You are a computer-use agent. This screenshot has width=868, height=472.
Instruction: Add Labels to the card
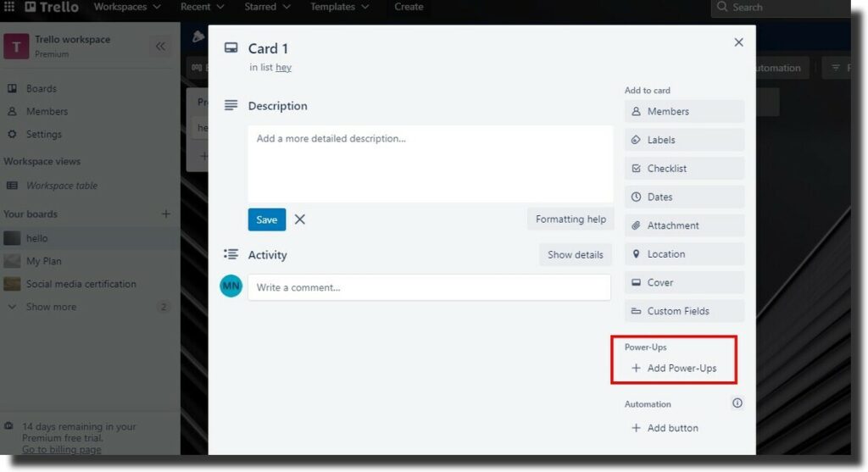click(684, 140)
